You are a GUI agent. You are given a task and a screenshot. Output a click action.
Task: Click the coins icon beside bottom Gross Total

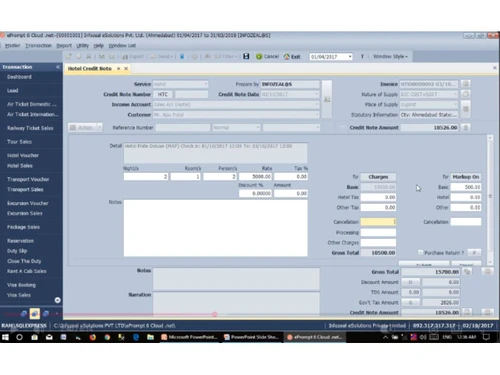tap(467, 272)
